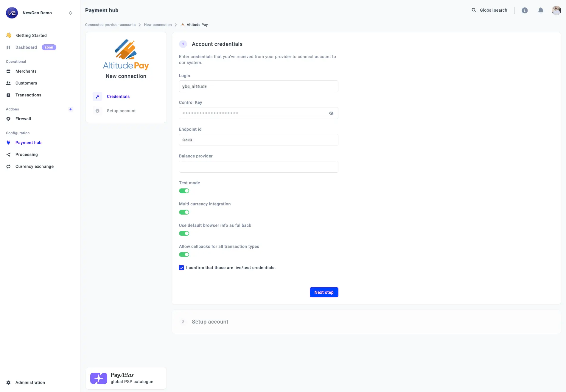This screenshot has height=392, width=566.
Task: Click into the Control Key field
Action: (259, 113)
